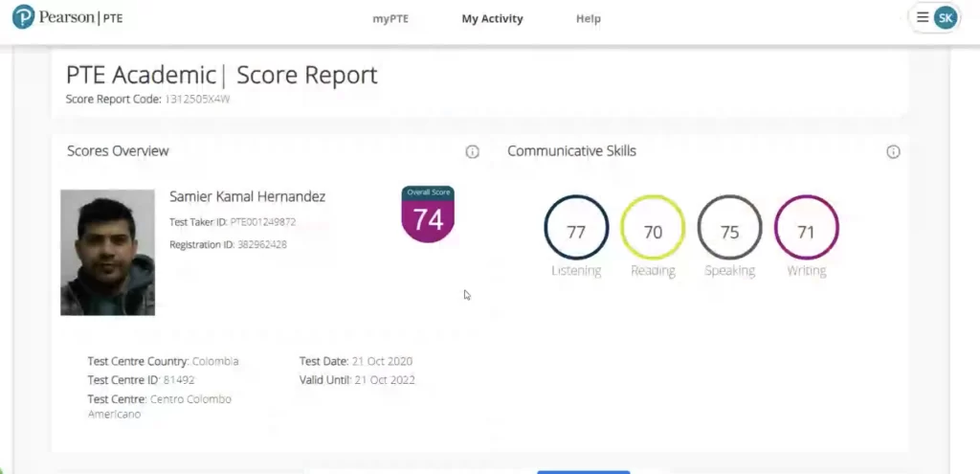Click the name Samier Kamal Hernandez
Screen dimensions: 980x474
click(x=248, y=196)
